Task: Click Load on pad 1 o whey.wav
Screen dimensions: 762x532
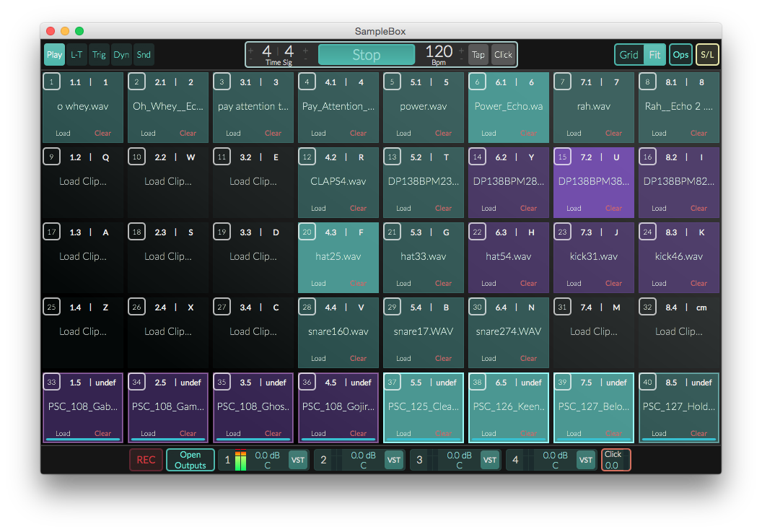Action: (63, 134)
